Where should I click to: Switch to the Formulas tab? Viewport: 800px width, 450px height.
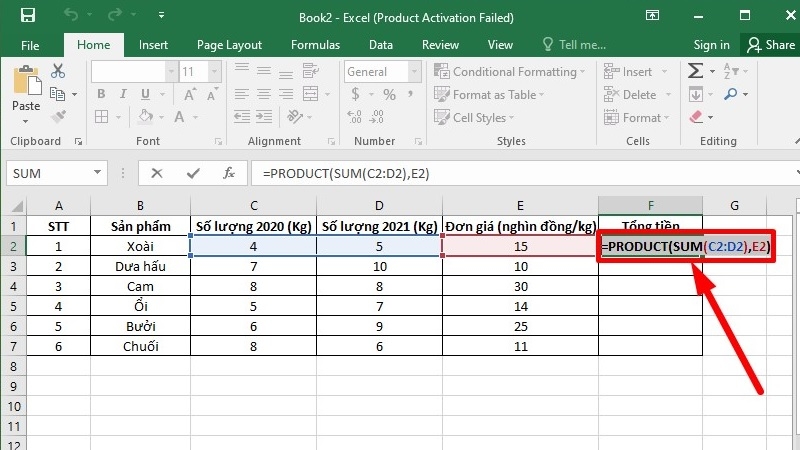315,45
